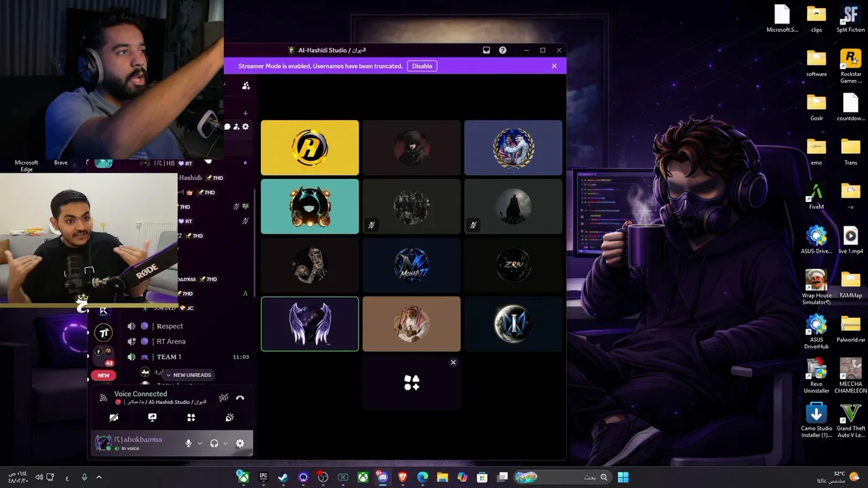Close the activities tile in call grid
Screen dimensions: 868x488
(x=454, y=363)
